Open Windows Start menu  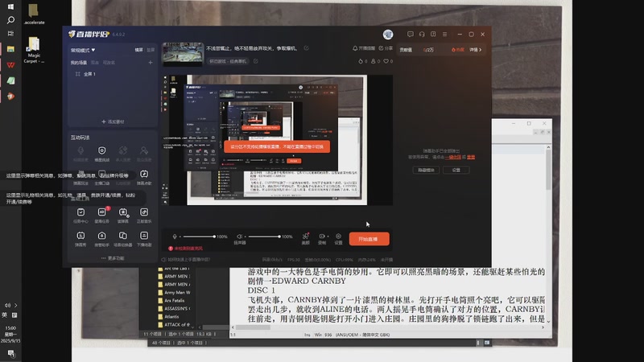[x=10, y=6]
